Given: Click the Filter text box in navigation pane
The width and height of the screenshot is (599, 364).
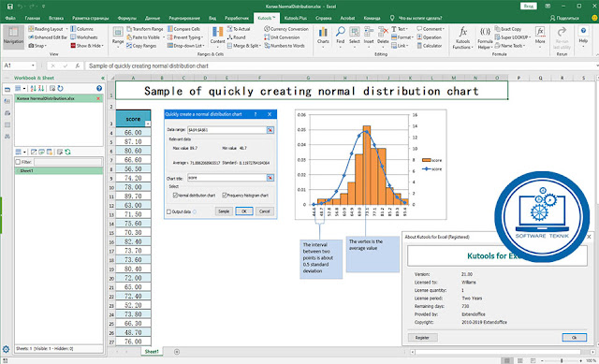Looking at the screenshot, I should point(68,162).
